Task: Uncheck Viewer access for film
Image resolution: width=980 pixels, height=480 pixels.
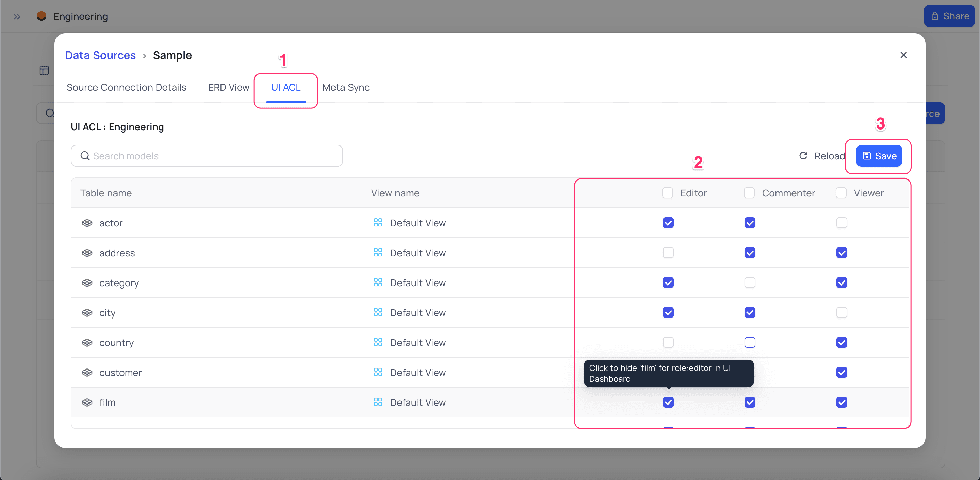Action: coord(842,402)
